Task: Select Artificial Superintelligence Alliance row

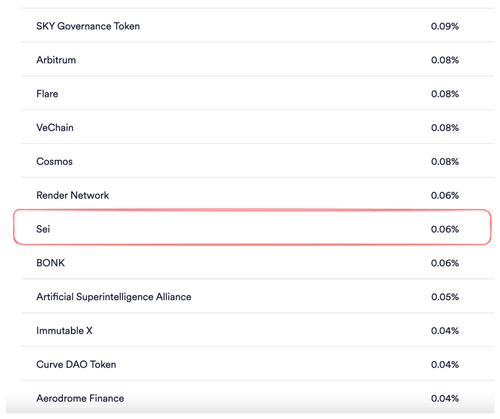Action: (257, 296)
